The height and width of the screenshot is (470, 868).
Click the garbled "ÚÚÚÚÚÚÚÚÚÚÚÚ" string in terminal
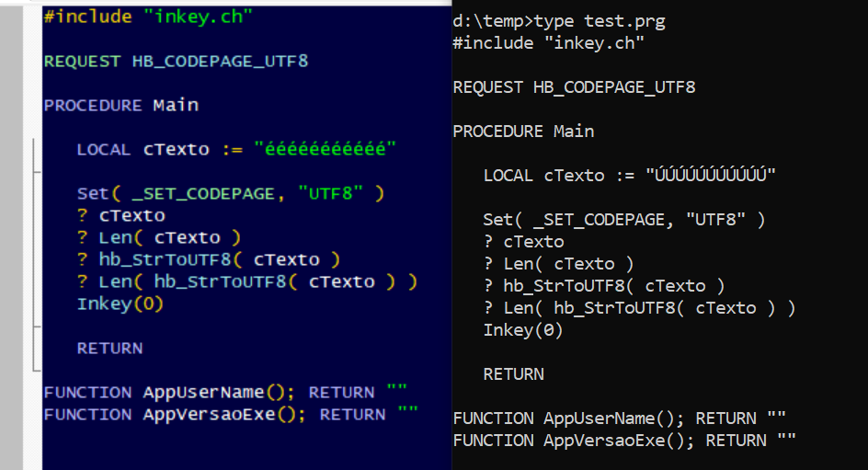(x=711, y=176)
